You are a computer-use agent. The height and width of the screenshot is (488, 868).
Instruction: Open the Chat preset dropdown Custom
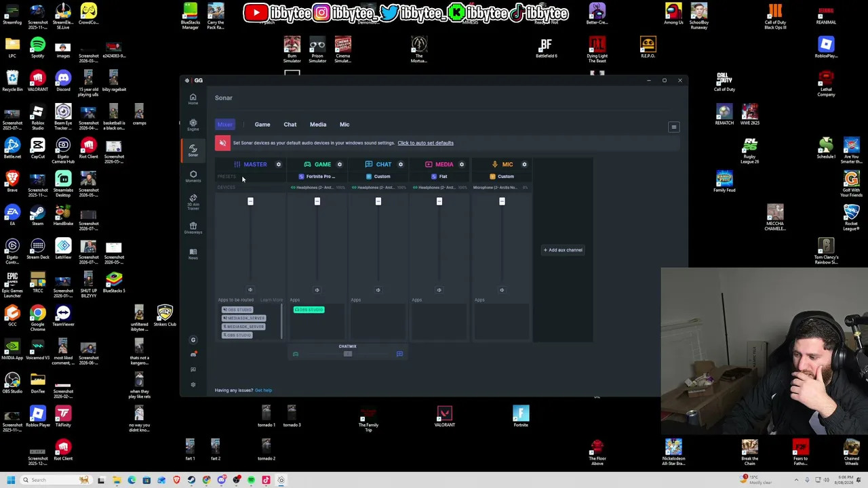tap(378, 176)
